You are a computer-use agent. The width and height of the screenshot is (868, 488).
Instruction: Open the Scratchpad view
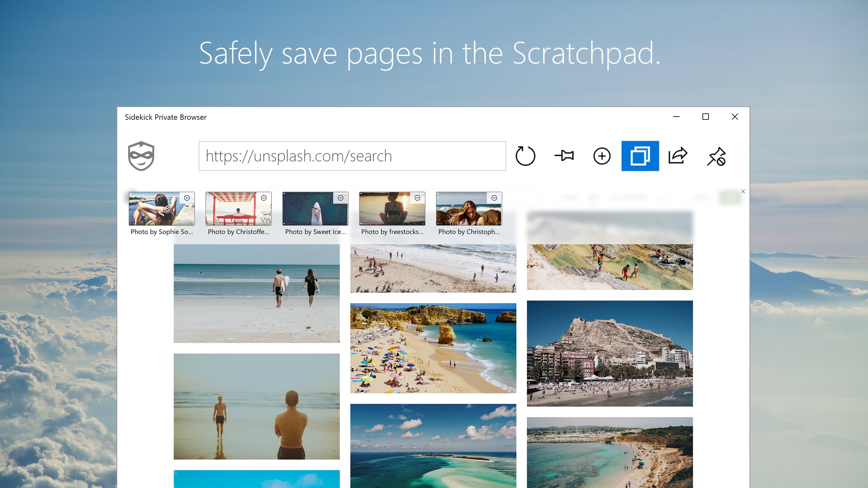pos(640,156)
